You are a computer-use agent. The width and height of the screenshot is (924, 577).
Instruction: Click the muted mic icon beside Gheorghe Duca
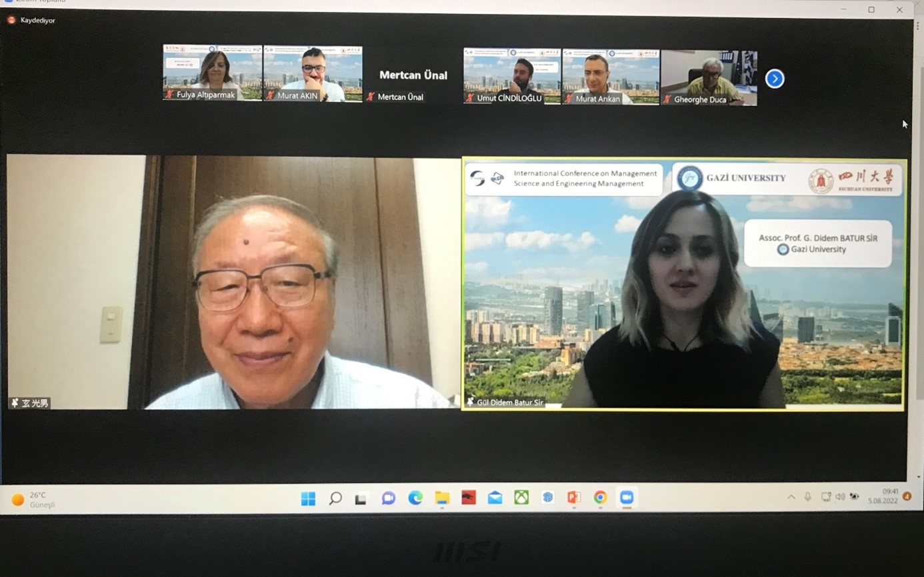tap(667, 99)
